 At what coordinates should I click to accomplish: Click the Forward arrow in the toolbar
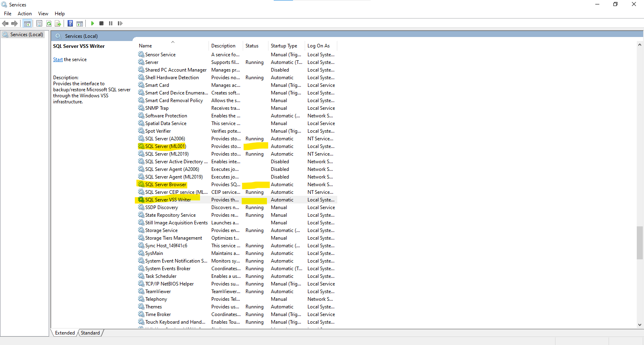point(14,23)
